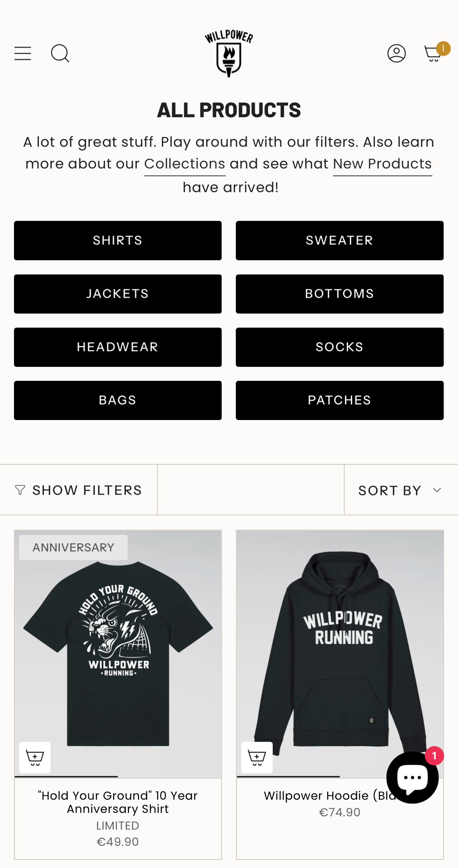Viewport: 458px width, 868px height.
Task: Quick-add the Willpower Hoodie to cart
Action: 257,757
